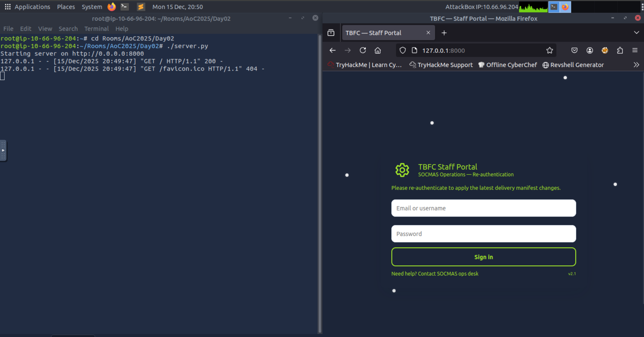Open the Terminal menu in menu bar

pos(96,29)
